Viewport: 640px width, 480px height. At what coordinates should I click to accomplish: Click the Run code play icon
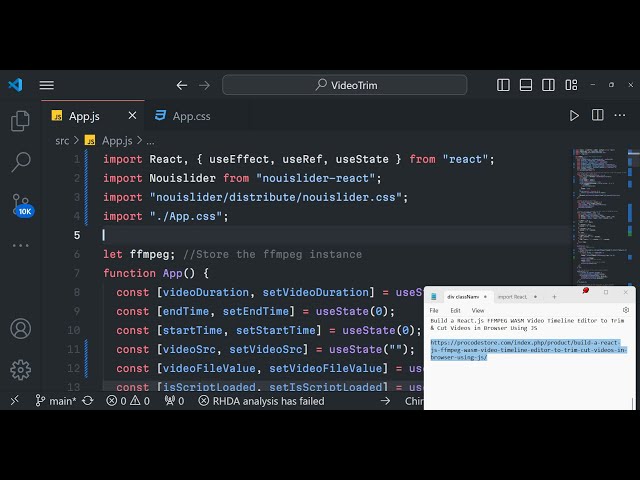(574, 116)
